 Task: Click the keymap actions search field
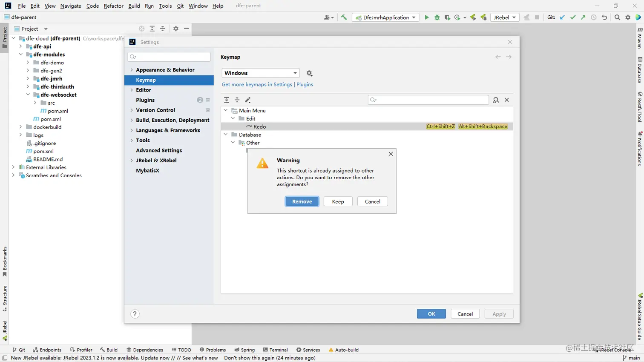coord(428,100)
